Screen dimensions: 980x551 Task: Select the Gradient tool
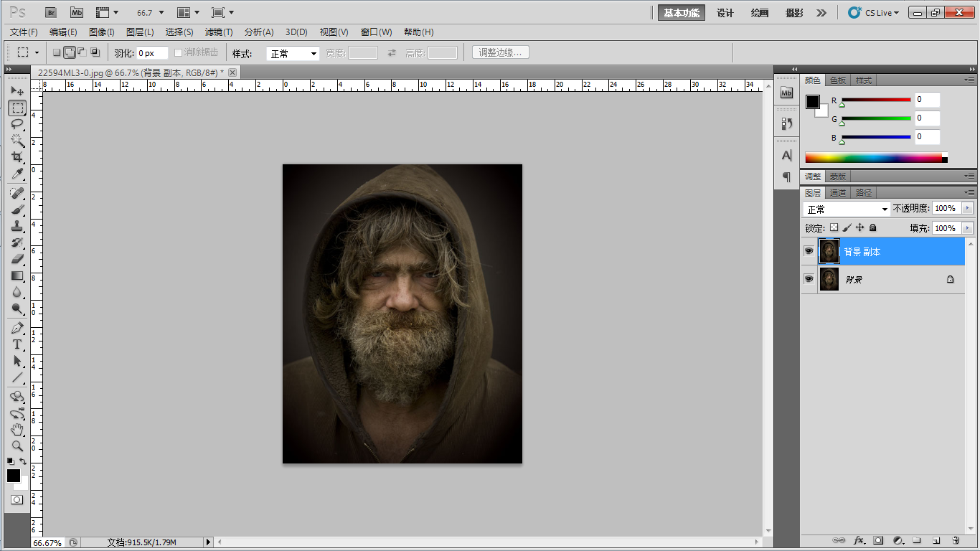point(17,275)
